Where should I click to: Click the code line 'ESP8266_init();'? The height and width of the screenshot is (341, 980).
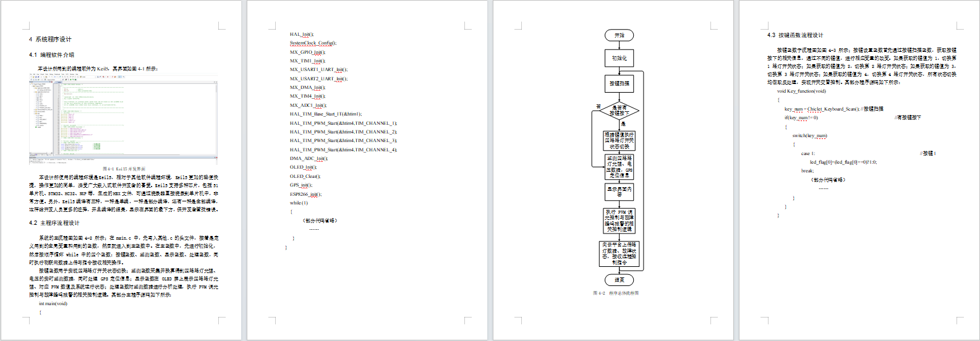tap(306, 194)
